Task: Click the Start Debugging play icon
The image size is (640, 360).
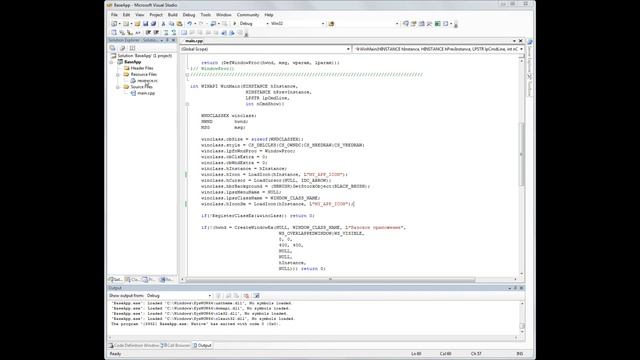Action: (x=235, y=24)
